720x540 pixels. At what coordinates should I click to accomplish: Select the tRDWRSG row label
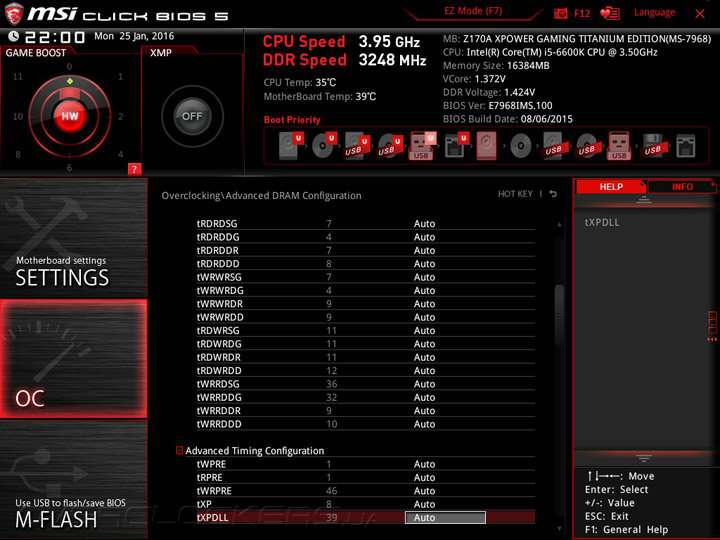pos(218,330)
